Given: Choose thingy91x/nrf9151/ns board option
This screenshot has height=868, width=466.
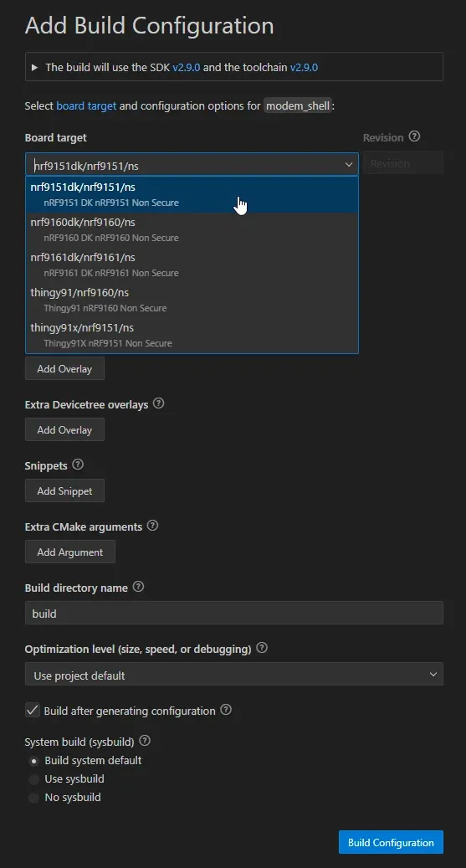Looking at the screenshot, I should [192, 335].
